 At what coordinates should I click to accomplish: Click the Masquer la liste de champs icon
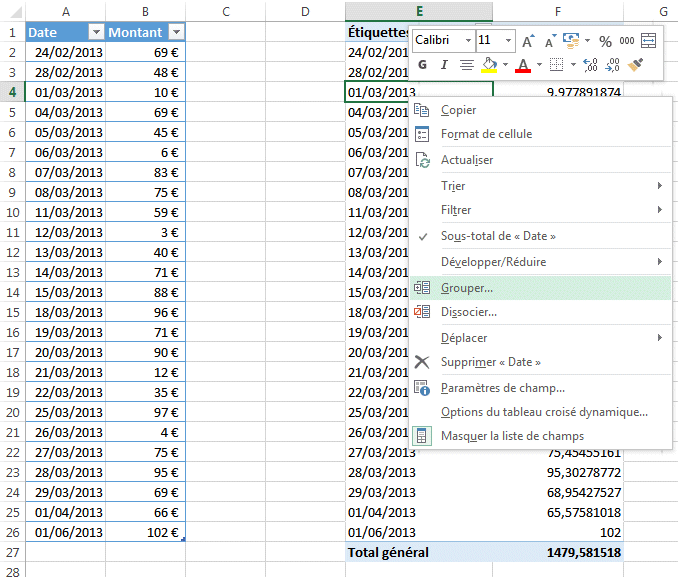422,436
